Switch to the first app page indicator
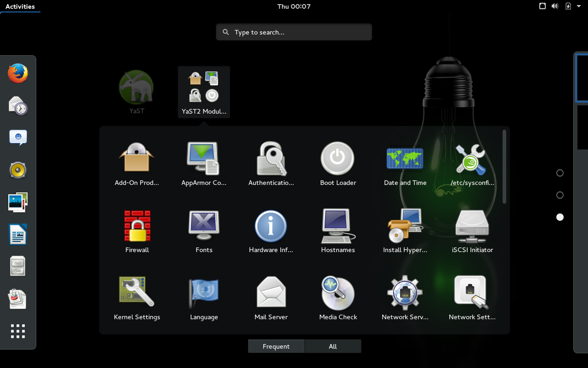Image resolution: width=588 pixels, height=368 pixels. click(x=560, y=173)
